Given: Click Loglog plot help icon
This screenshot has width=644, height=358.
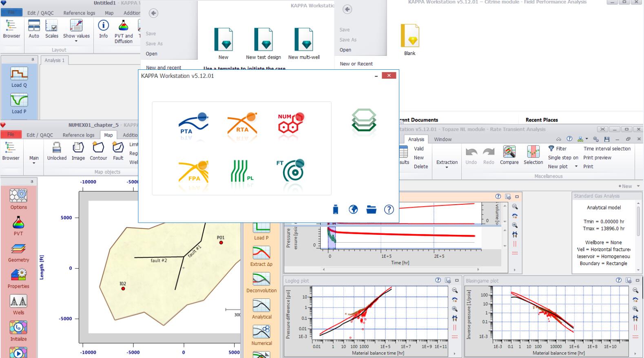Looking at the screenshot, I should pos(438,280).
